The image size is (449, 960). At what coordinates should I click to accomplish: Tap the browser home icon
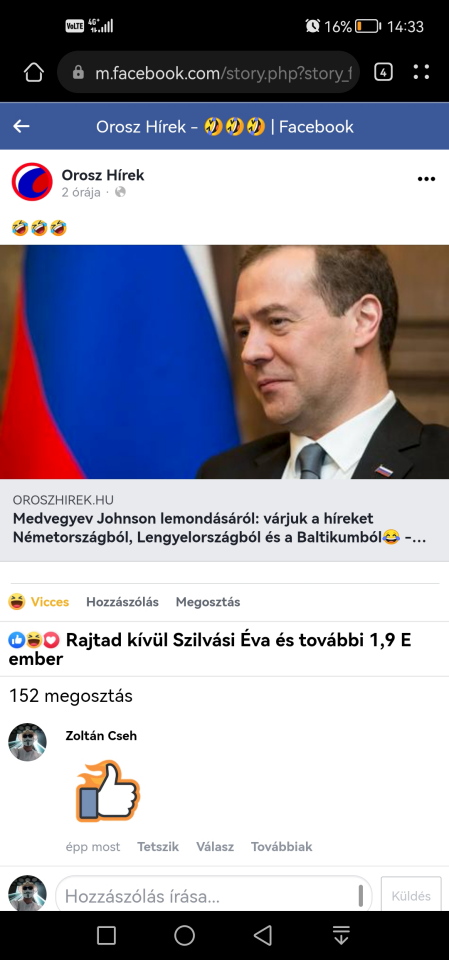pyautogui.click(x=34, y=72)
